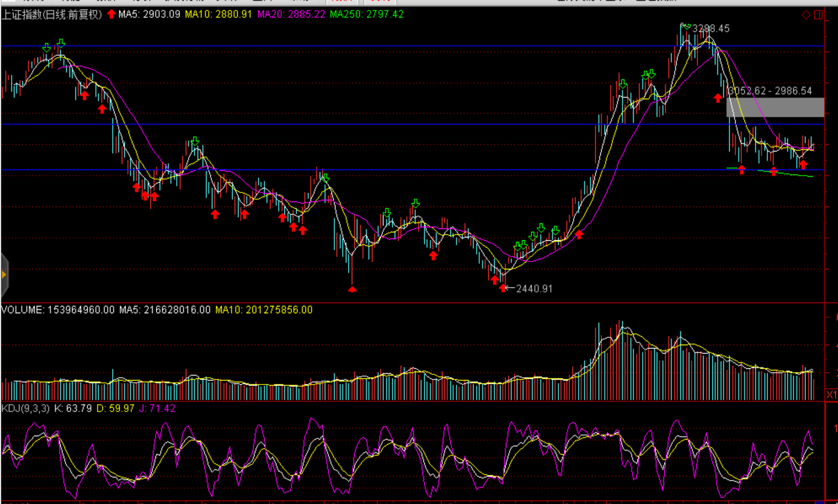Click the 3288.45 high price label
Image resolution: width=838 pixels, height=504 pixels.
711,29
